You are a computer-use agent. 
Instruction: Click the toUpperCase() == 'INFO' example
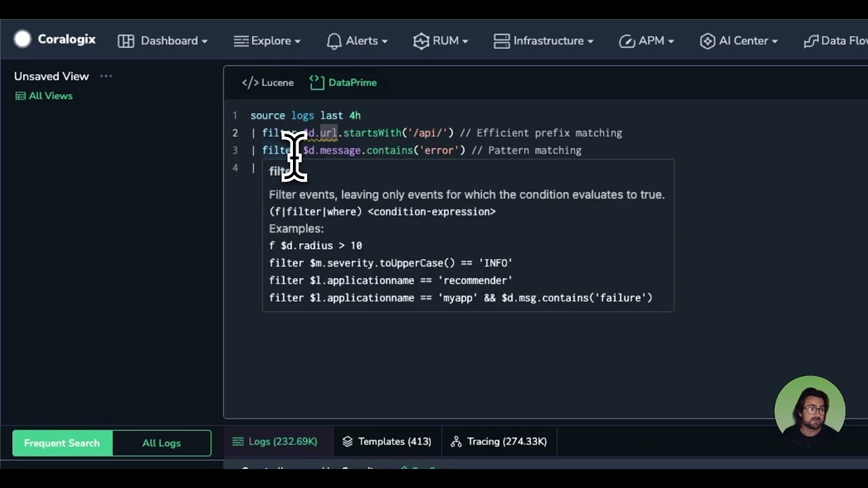click(391, 263)
